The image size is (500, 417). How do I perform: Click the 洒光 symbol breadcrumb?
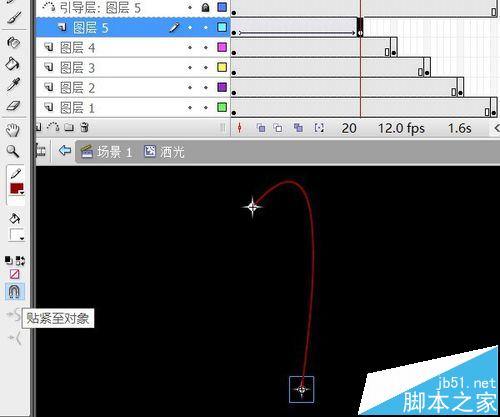point(164,152)
